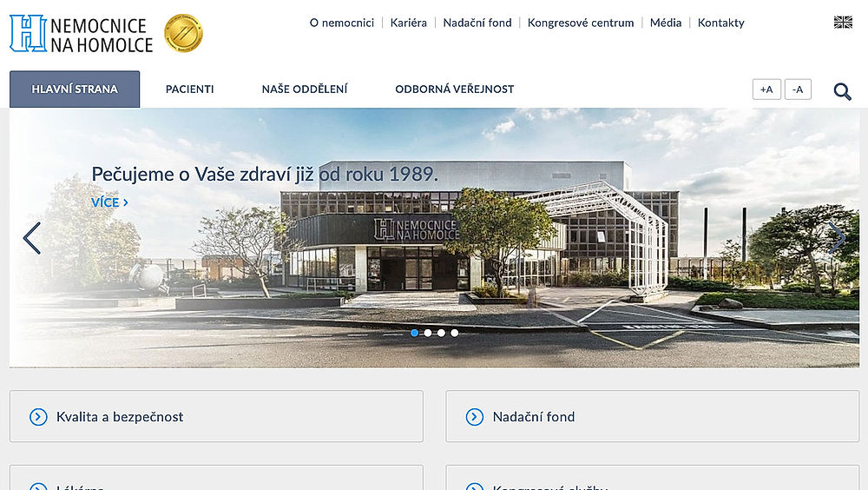Open the Kariéra link in the top navigation
The height and width of the screenshot is (490, 868).
[x=409, y=23]
